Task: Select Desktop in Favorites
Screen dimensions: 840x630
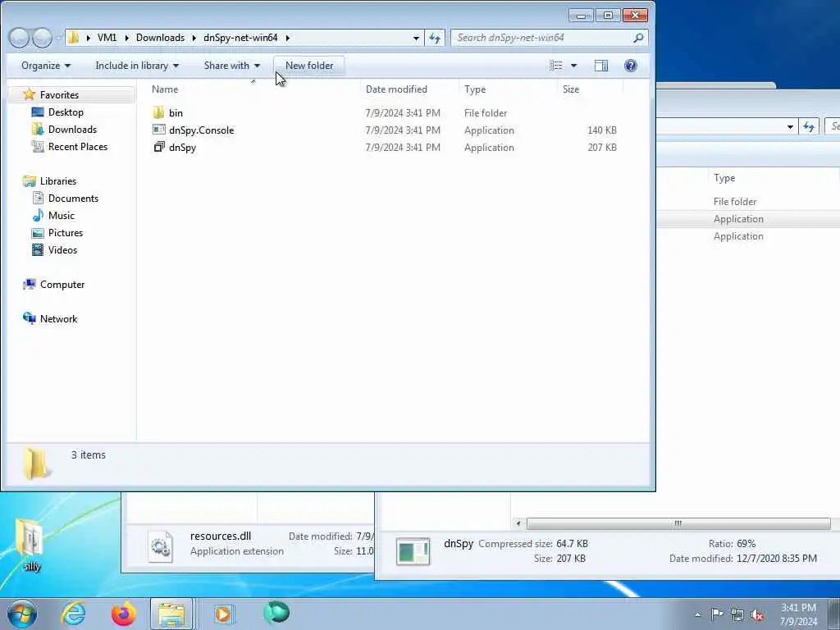Action: tap(66, 112)
